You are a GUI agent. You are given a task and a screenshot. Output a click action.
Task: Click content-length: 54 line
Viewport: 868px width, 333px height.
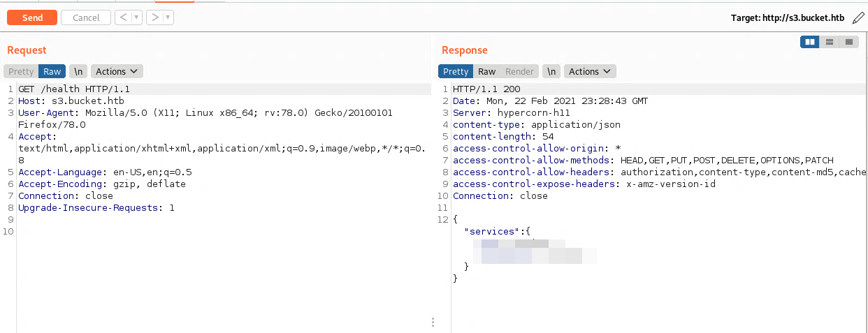pyautogui.click(x=503, y=136)
